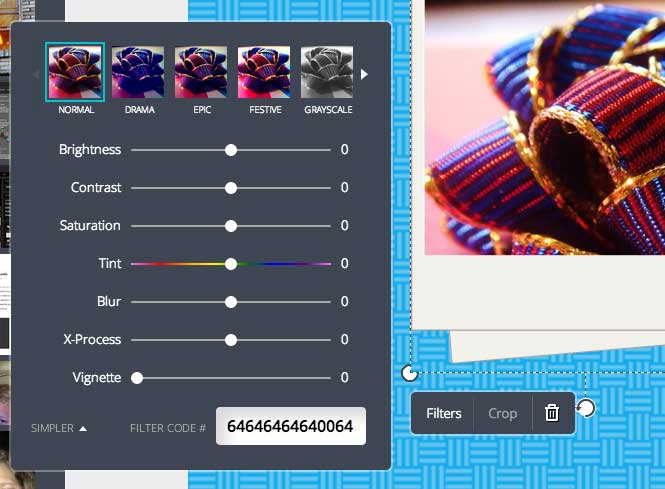Click the FILTER CODE # label
The image size is (665, 489).
(168, 428)
